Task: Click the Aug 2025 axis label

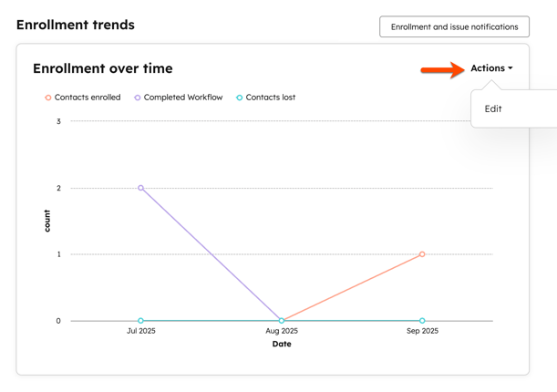Action: click(x=282, y=331)
